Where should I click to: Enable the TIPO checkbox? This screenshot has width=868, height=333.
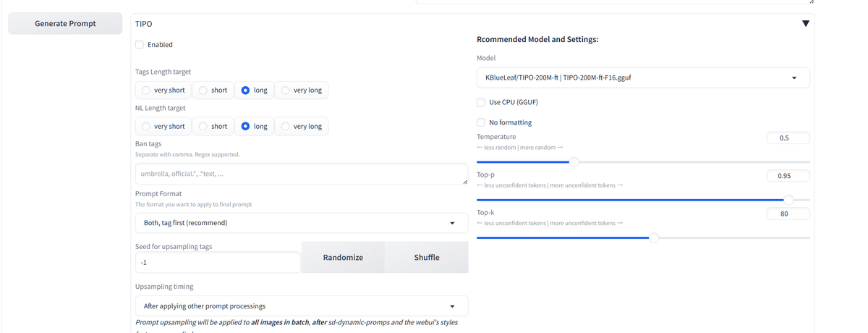tap(140, 45)
